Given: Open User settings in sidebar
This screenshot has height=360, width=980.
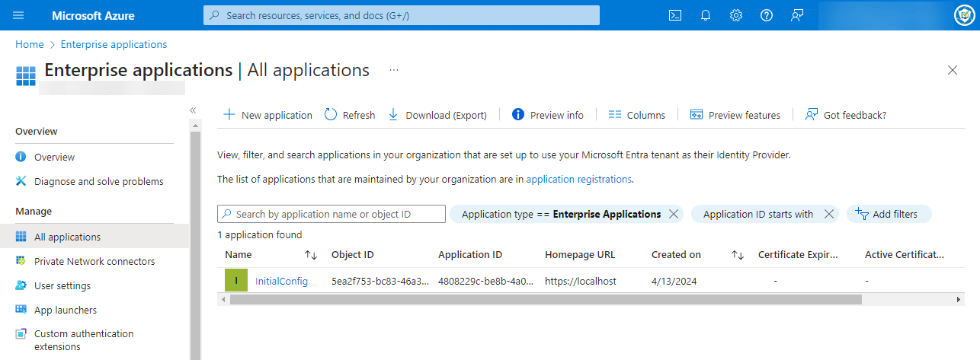Looking at the screenshot, I should point(62,285).
